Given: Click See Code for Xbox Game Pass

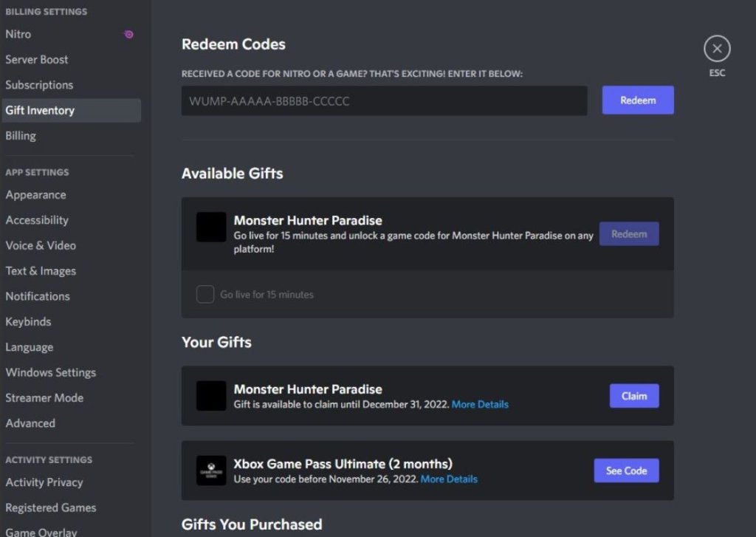Looking at the screenshot, I should pyautogui.click(x=626, y=471).
